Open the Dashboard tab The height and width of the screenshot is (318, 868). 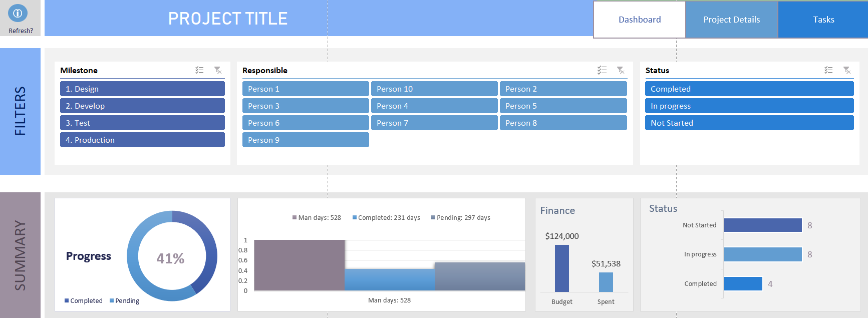point(640,20)
